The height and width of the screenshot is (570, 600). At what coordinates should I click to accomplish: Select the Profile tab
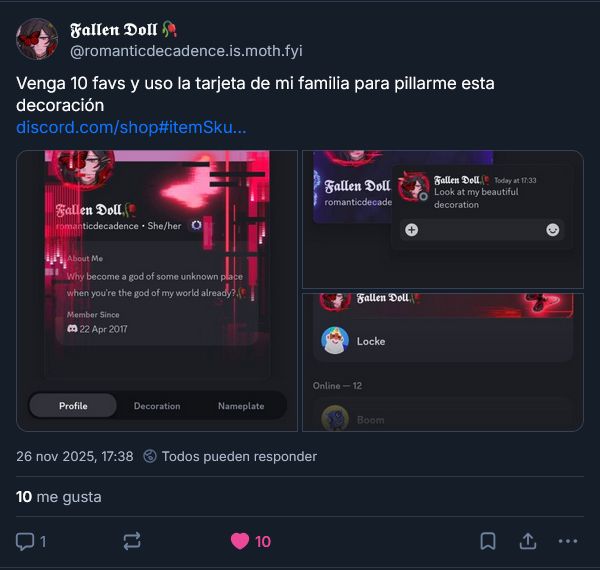[73, 406]
